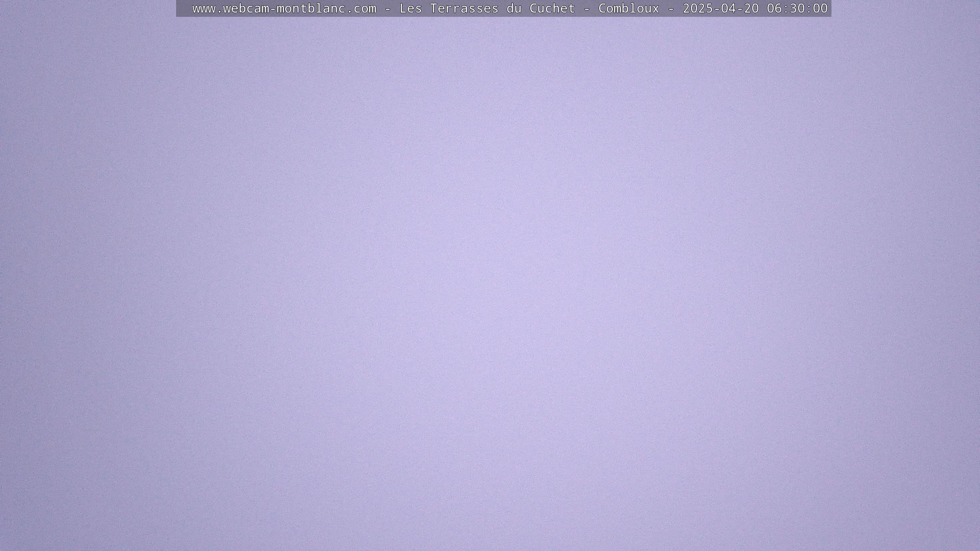The image size is (980, 551).
Task: Click the dash between Cuchet and Combloux
Action: [x=586, y=8]
